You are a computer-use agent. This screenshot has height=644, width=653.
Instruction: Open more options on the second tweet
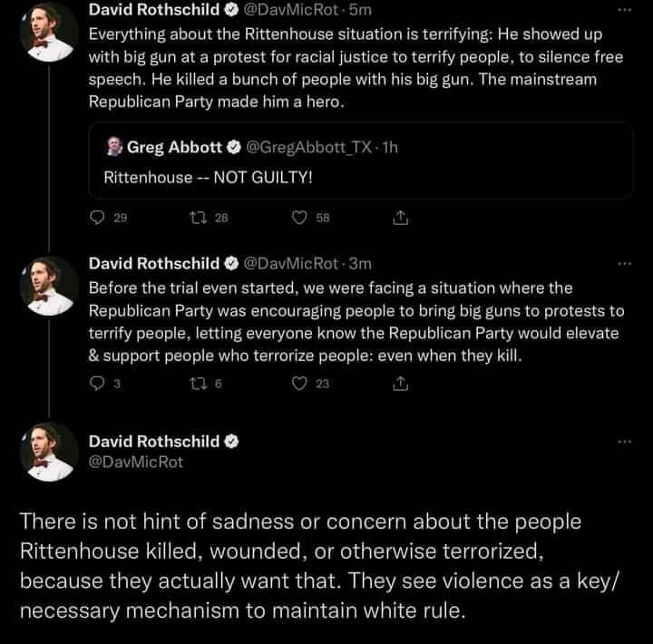tap(622, 264)
